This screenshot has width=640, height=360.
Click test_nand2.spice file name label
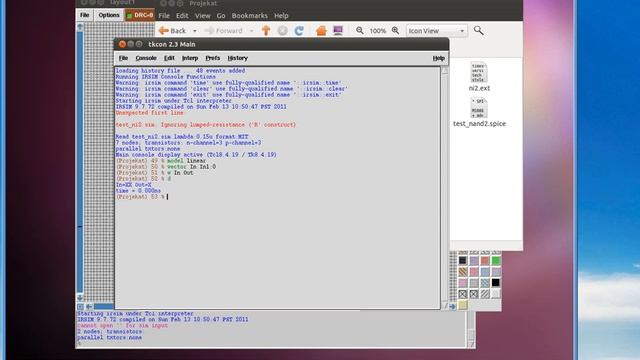pos(479,124)
